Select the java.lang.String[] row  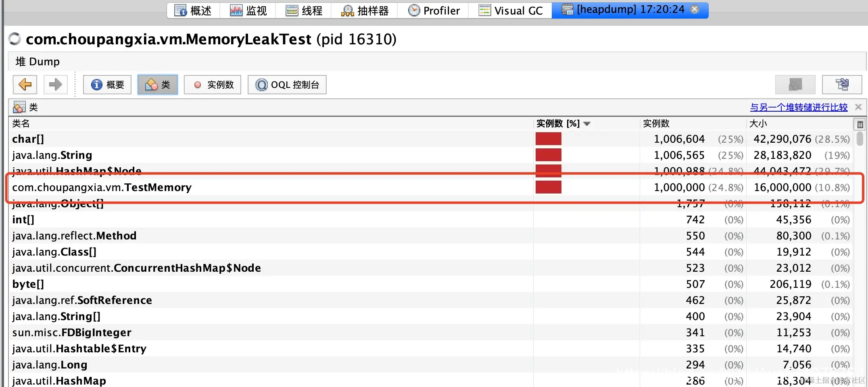431,316
